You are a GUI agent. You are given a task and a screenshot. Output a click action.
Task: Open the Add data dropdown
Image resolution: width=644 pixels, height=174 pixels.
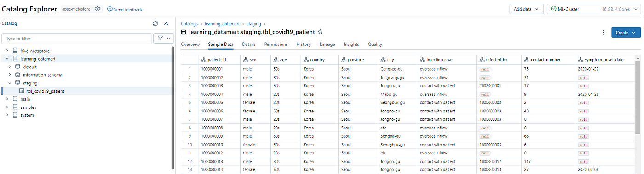(527, 9)
